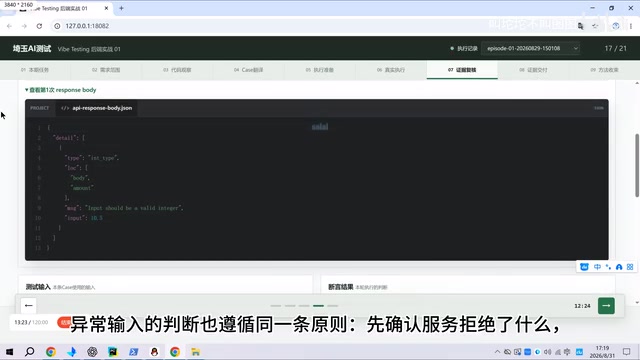Switch to the 09 tab
The width and height of the screenshot is (640, 360).
point(604,70)
